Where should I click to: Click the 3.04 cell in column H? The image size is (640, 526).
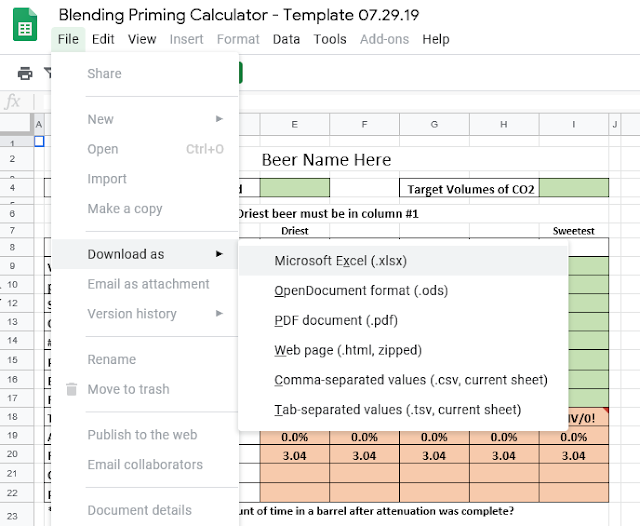(x=504, y=456)
